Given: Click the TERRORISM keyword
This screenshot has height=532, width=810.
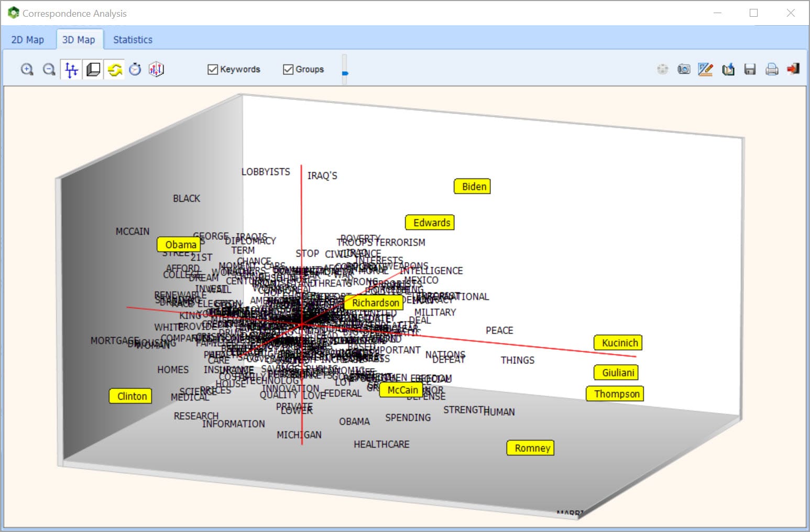Looking at the screenshot, I should point(400,242).
